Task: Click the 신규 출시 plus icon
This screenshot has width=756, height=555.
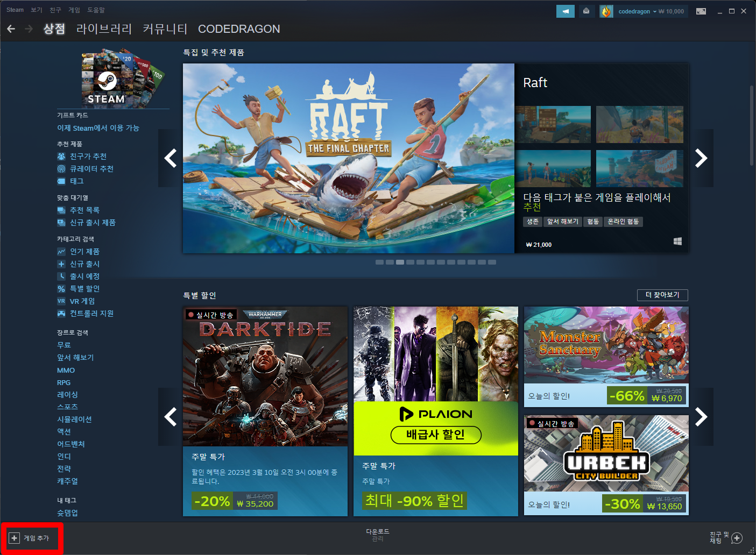Action: coord(61,264)
